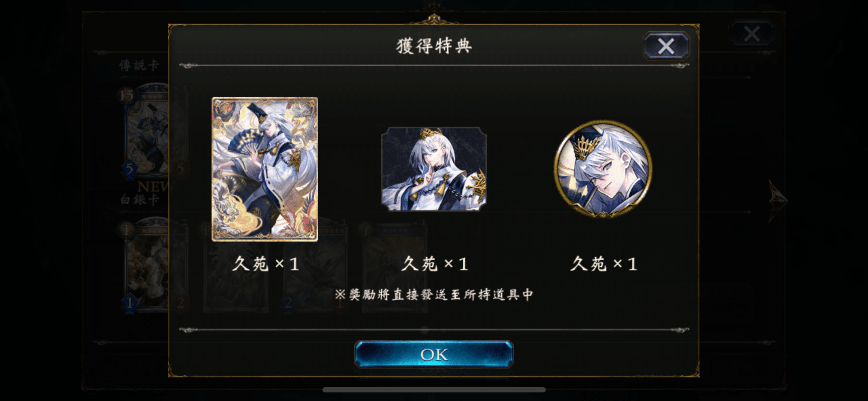Select the 久苑 rectangular emblem reward
The width and height of the screenshot is (868, 401).
point(434,169)
